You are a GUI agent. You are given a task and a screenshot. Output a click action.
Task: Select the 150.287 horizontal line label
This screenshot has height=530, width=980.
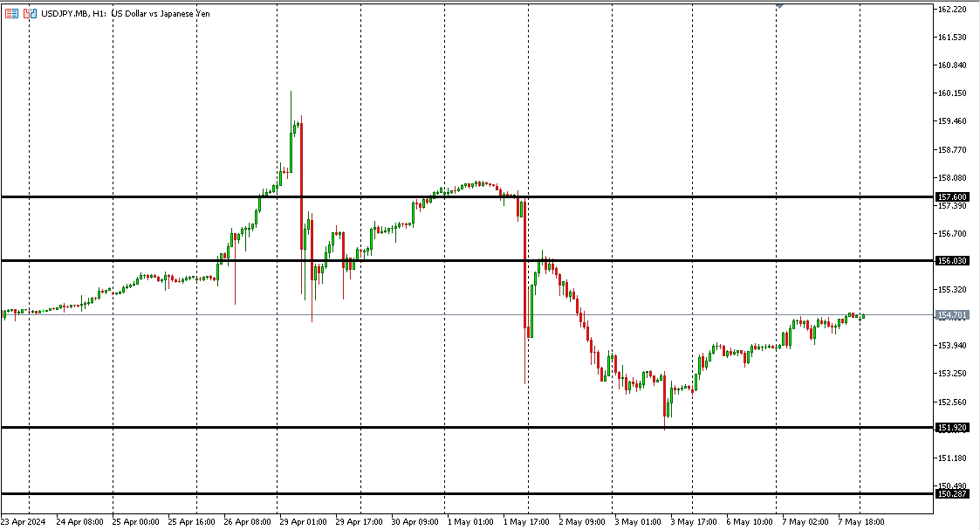(x=952, y=493)
